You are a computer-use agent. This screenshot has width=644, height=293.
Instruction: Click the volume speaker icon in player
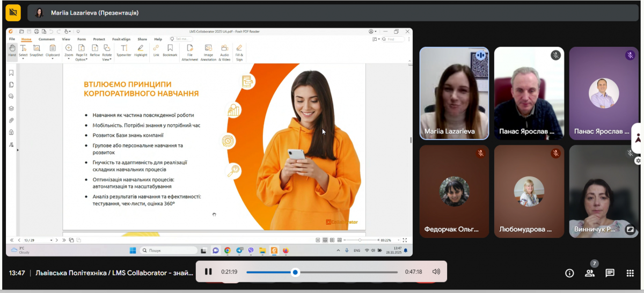click(x=436, y=272)
